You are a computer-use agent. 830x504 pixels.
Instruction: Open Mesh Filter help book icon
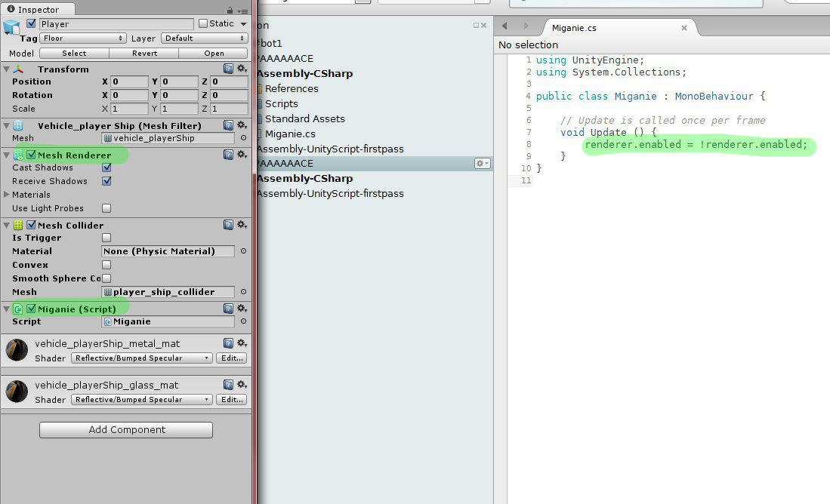(228, 125)
